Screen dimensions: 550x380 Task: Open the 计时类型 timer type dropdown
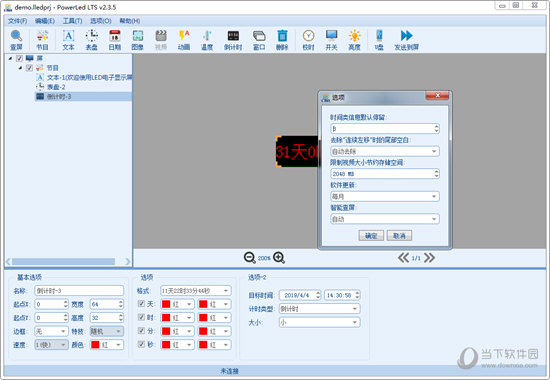point(320,309)
